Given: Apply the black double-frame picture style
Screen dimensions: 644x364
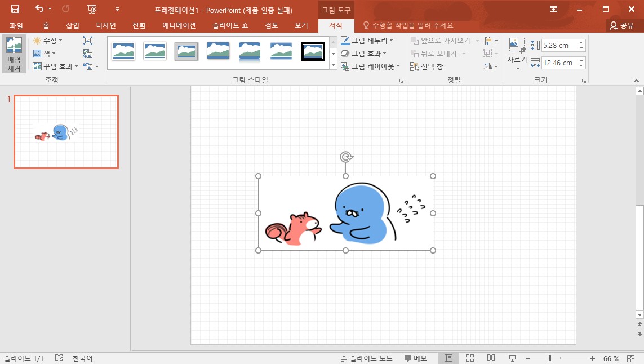Looking at the screenshot, I should [313, 51].
